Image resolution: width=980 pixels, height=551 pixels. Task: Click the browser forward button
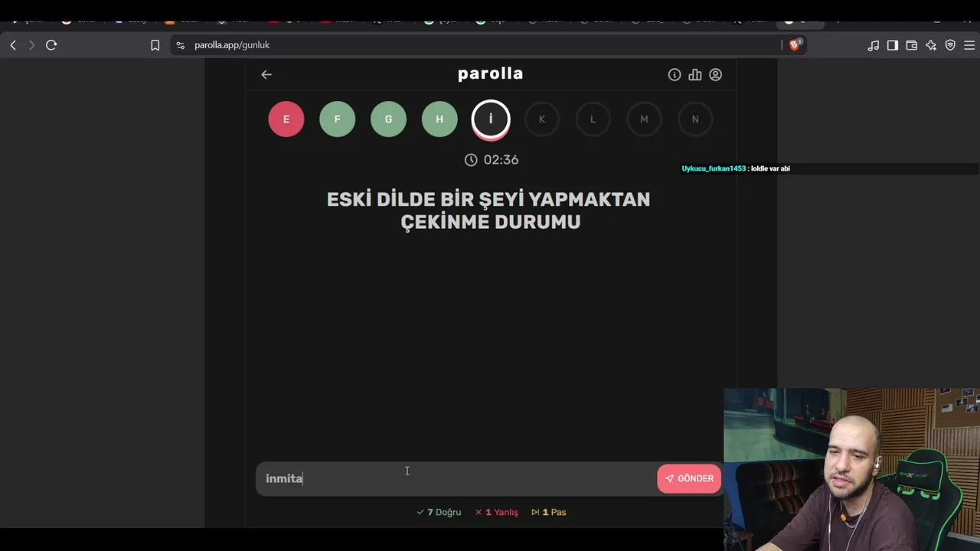31,45
